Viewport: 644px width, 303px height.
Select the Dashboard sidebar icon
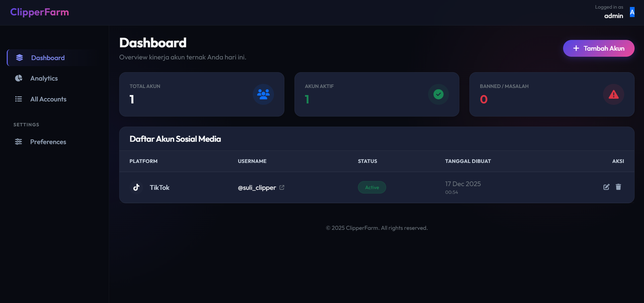point(19,58)
